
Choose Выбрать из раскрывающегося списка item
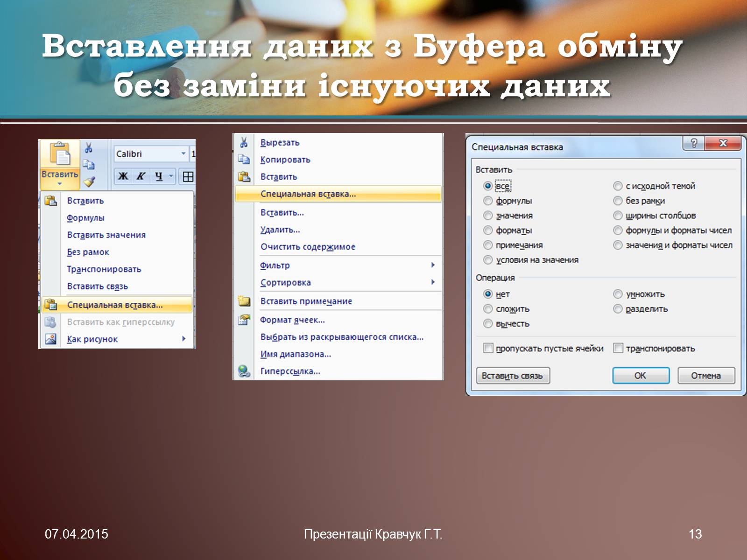point(338,336)
